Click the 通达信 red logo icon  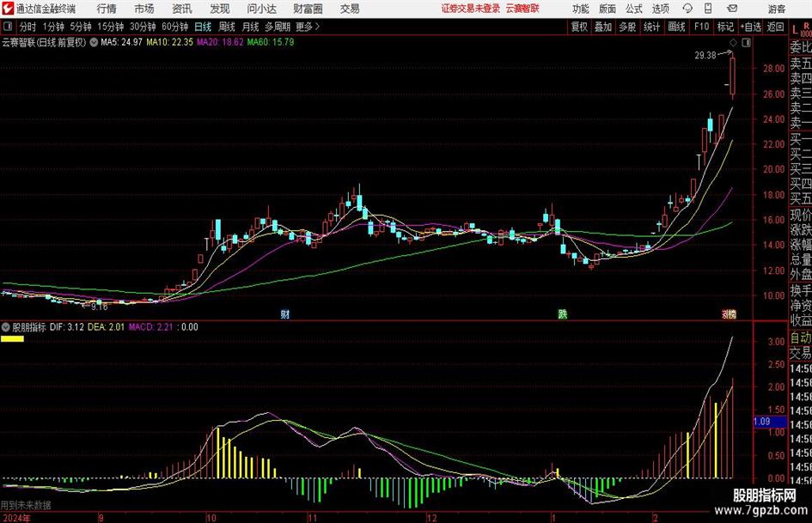(x=7, y=9)
